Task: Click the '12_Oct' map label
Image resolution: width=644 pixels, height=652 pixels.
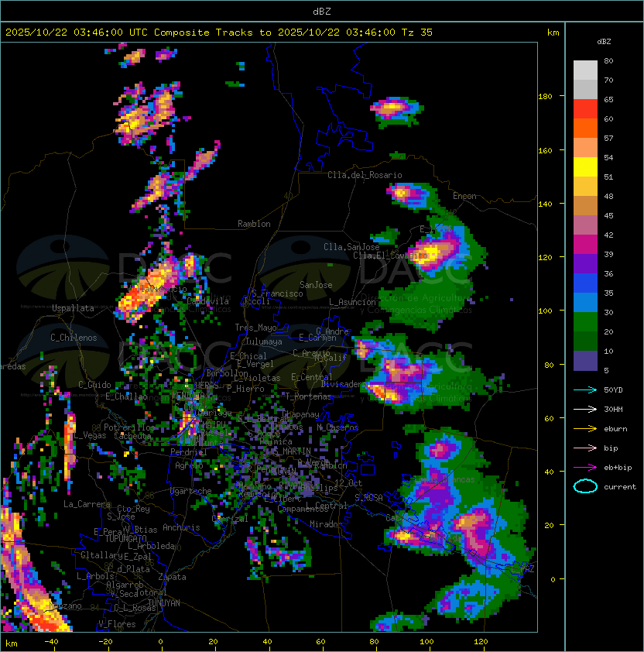Action: (x=348, y=483)
